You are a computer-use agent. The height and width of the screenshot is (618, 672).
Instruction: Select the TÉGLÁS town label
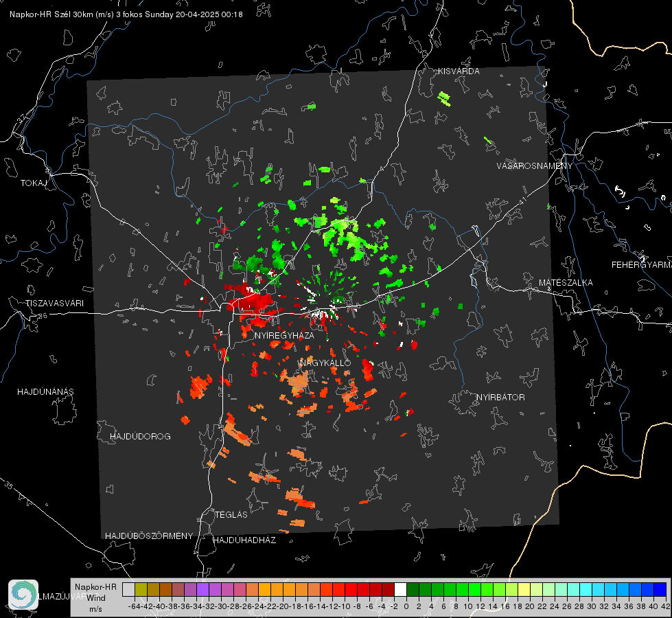point(231,515)
